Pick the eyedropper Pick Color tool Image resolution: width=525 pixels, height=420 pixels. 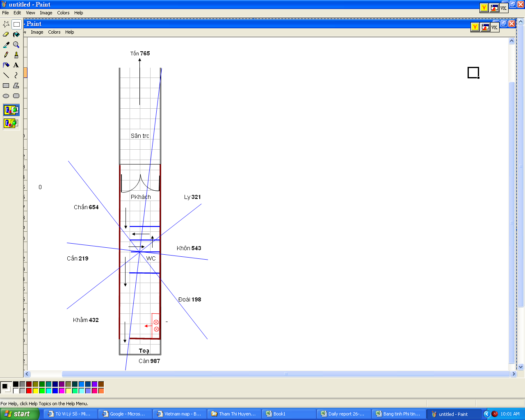[x=6, y=45]
